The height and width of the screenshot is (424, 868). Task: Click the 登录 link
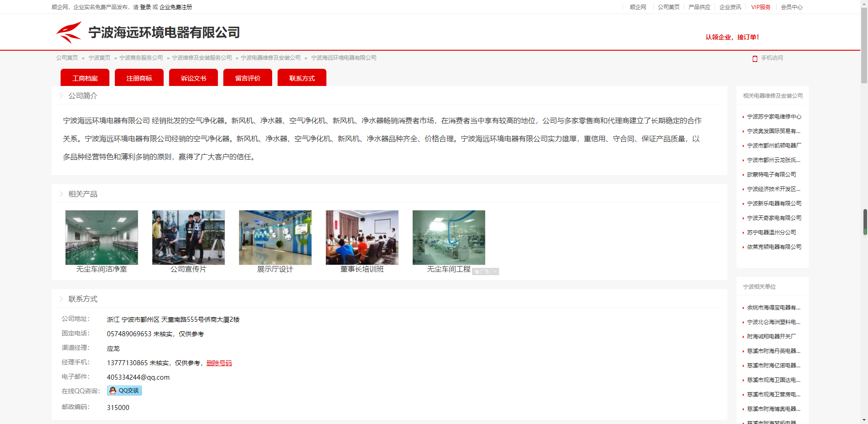[x=146, y=7]
